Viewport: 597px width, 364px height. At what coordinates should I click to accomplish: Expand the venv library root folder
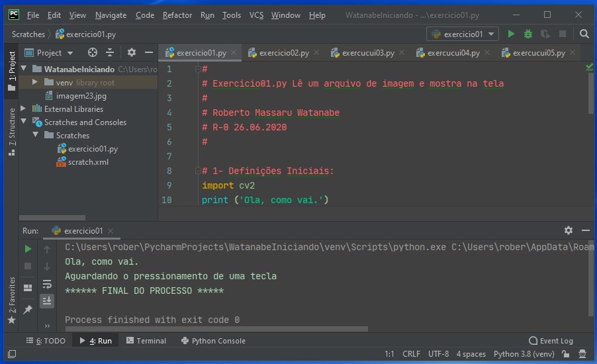coord(35,83)
